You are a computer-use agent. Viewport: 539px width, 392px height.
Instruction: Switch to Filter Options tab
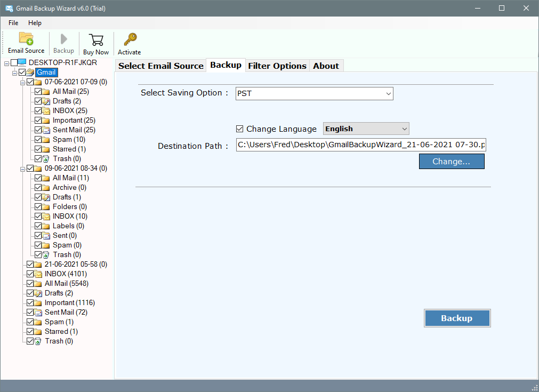[277, 66]
